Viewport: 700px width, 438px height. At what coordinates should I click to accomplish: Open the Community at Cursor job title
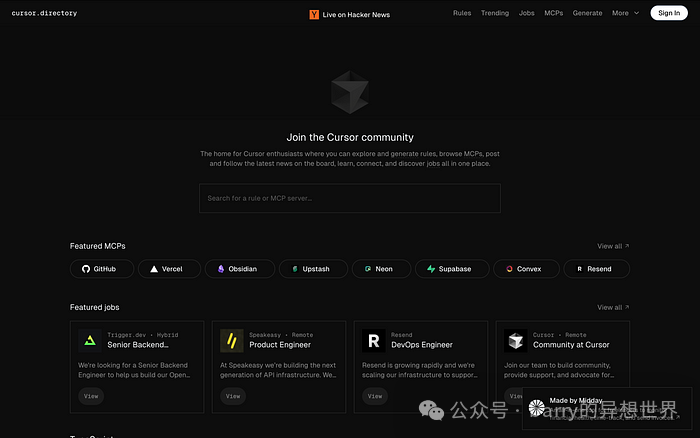coord(571,345)
